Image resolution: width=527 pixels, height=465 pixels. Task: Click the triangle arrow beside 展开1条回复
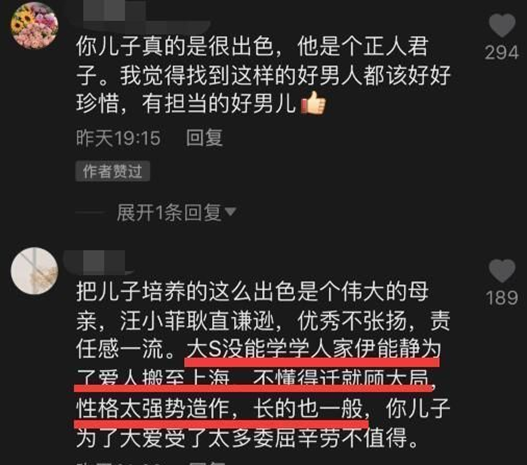pyautogui.click(x=230, y=211)
